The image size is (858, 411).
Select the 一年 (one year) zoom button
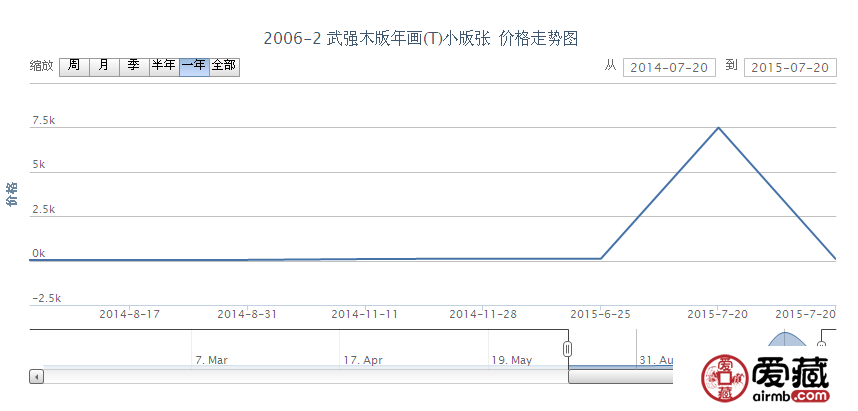pyautogui.click(x=194, y=67)
